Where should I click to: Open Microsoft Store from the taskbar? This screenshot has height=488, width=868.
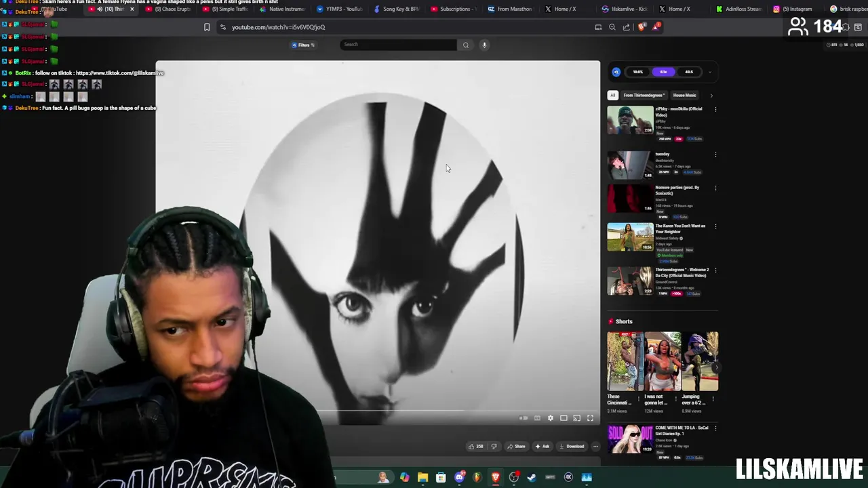tap(441, 477)
